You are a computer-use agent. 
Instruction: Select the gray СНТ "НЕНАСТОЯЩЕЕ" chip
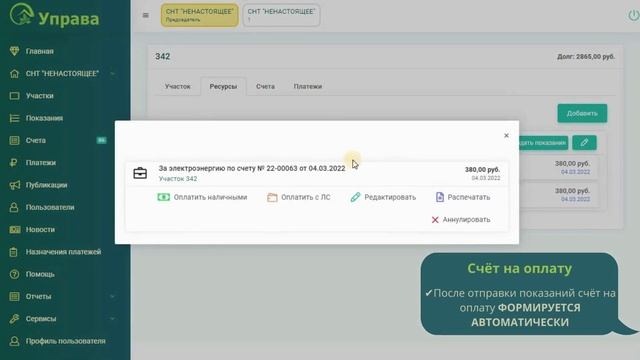tap(281, 15)
